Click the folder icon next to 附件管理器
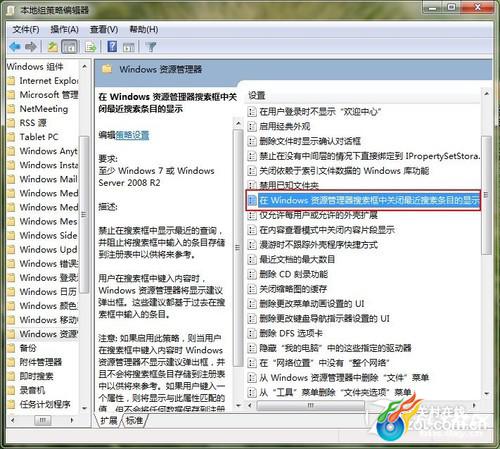 coord(11,362)
